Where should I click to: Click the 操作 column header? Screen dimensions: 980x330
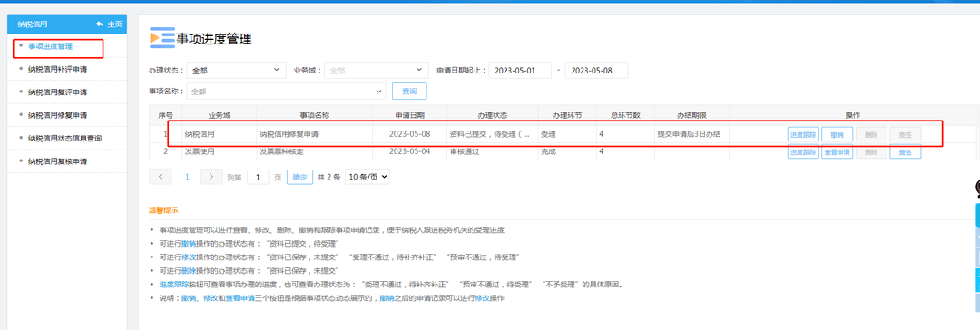[852, 116]
